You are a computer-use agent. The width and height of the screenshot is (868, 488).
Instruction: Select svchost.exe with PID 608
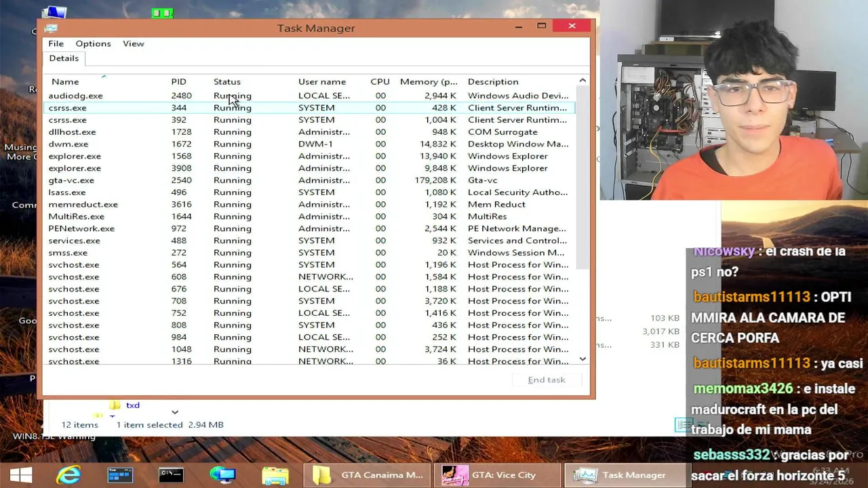click(x=310, y=277)
